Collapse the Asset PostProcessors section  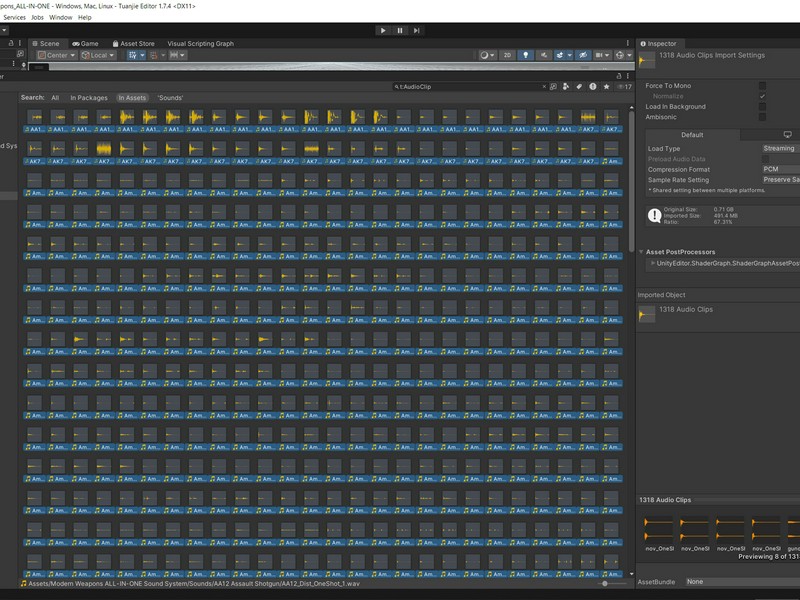(x=641, y=252)
